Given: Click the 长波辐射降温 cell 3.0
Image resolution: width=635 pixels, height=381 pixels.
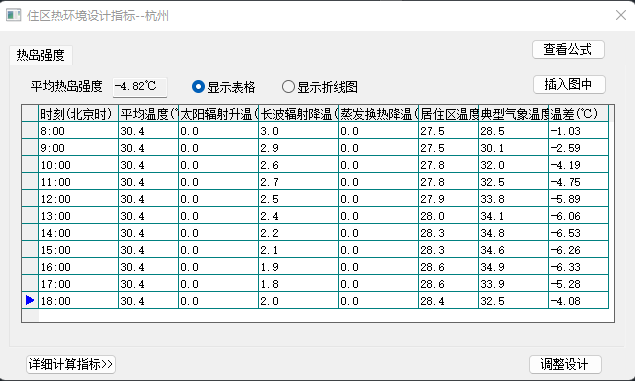Looking at the screenshot, I should tap(298, 131).
